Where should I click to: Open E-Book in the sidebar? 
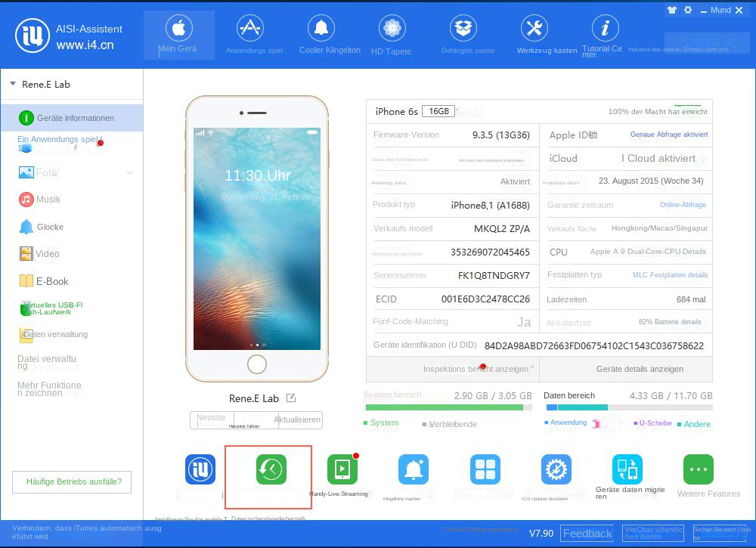[44, 281]
